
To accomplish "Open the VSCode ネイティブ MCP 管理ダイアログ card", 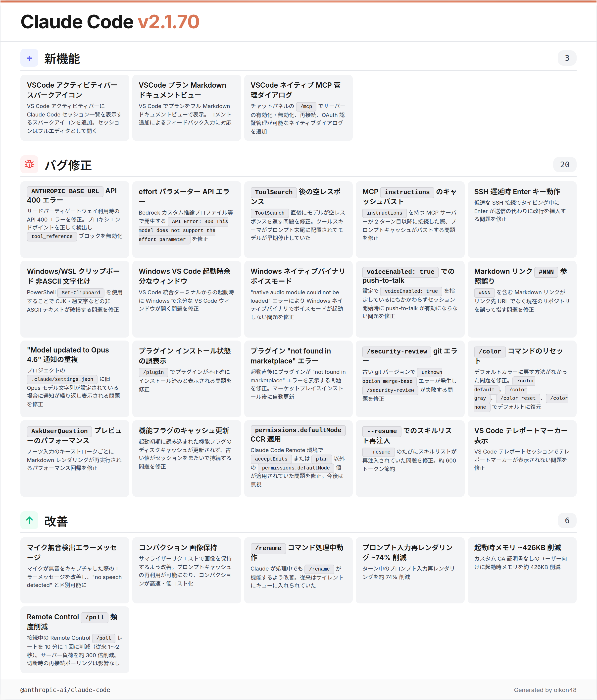I will 298,108.
